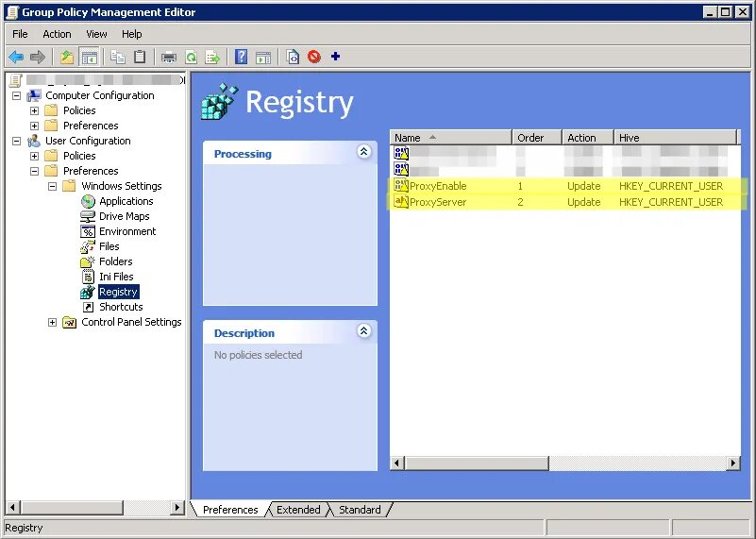This screenshot has height=539, width=756.
Task: Switch to the Standard tab
Action: [360, 510]
